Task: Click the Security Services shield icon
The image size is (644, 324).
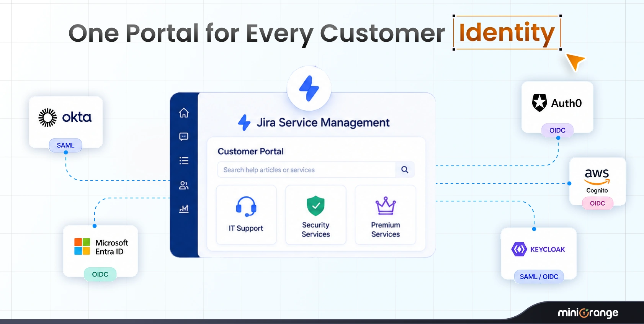Action: [x=316, y=206]
